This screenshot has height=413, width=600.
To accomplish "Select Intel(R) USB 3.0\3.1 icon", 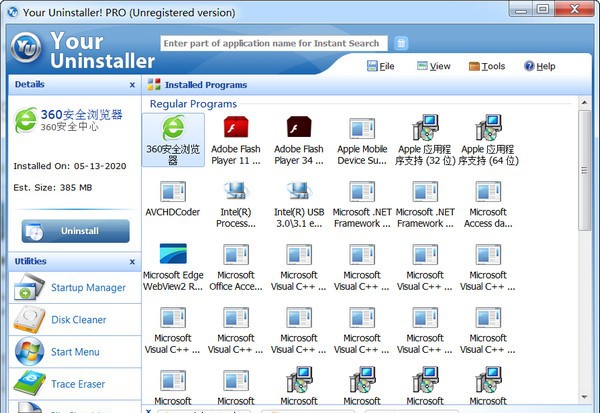I will point(299,191).
